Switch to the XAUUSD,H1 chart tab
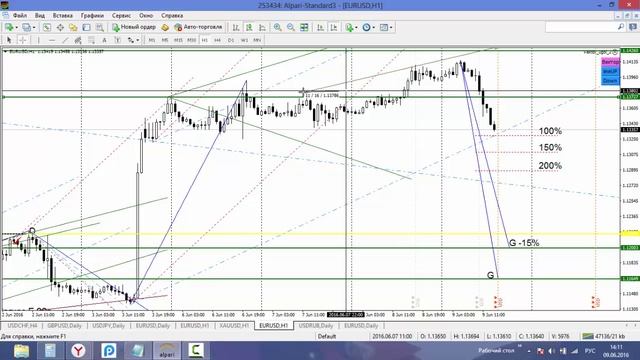The width and height of the screenshot is (640, 360). (234, 326)
